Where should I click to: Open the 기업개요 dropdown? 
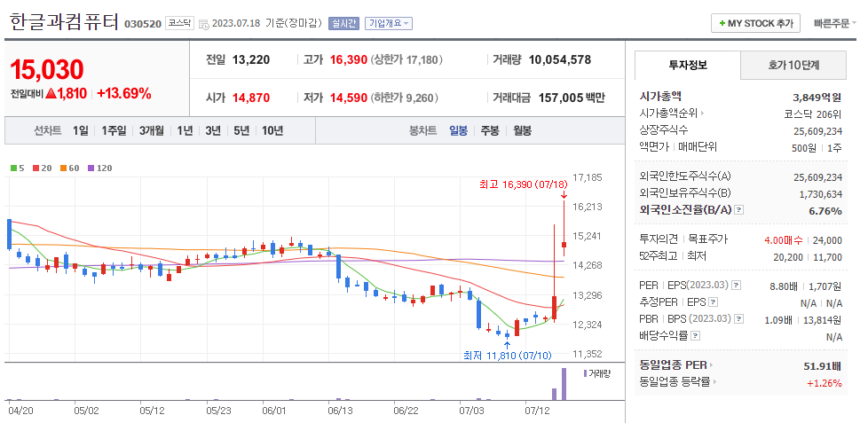coord(388,23)
